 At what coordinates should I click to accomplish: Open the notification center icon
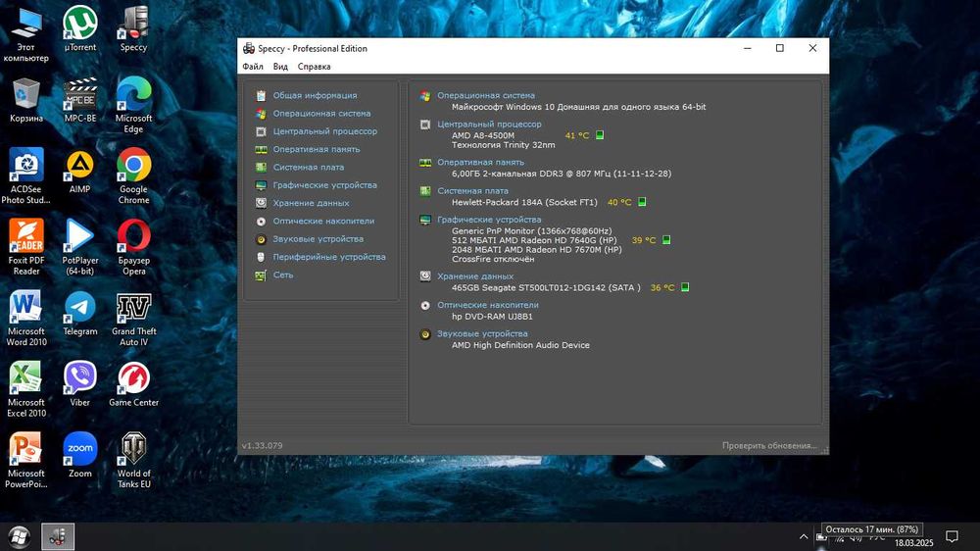point(952,536)
